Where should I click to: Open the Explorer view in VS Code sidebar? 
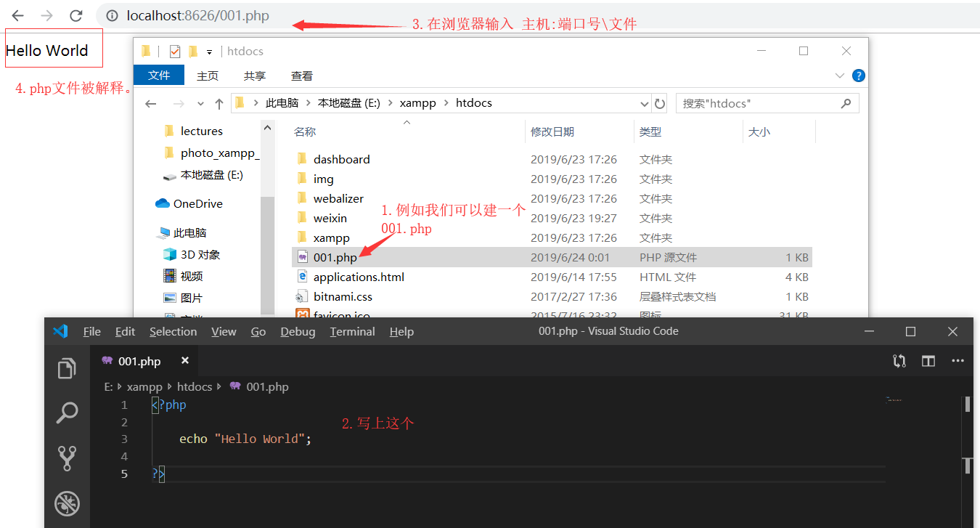click(x=67, y=368)
